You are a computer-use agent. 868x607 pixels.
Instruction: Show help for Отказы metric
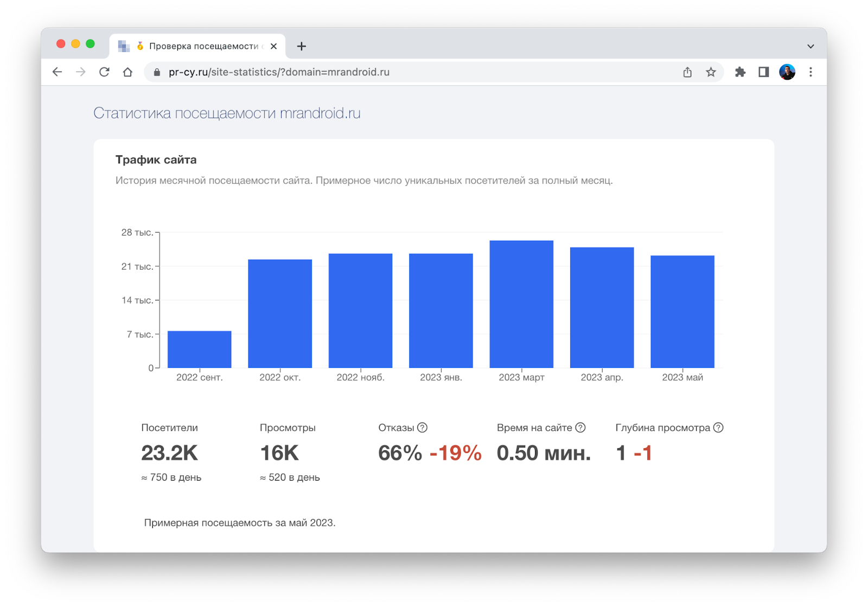point(422,427)
